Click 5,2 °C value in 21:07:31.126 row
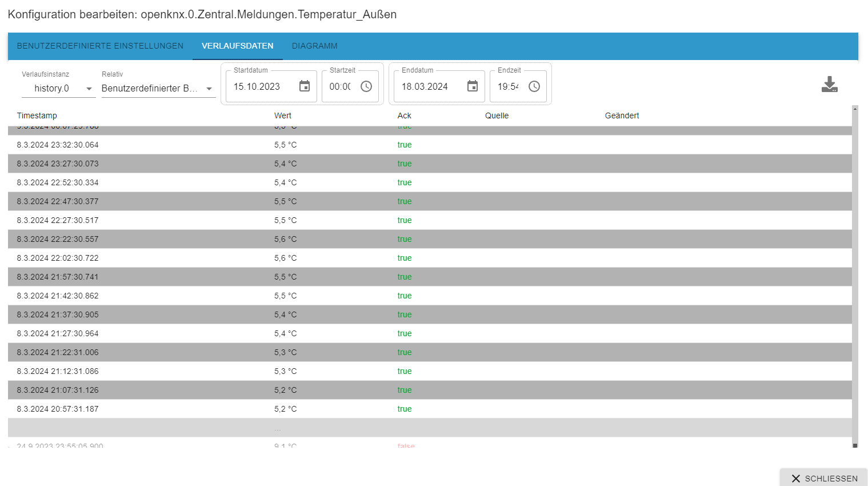Viewport: 868px width, 486px height. point(285,390)
